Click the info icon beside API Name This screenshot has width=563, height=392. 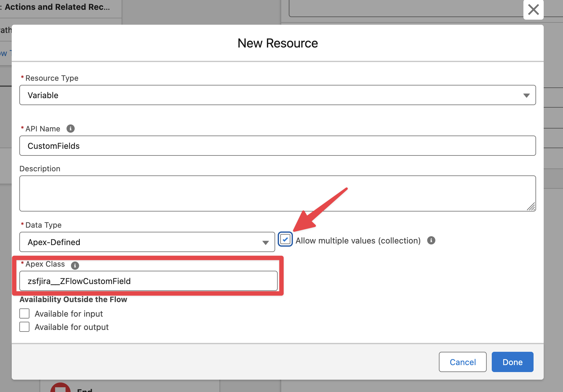[71, 129]
